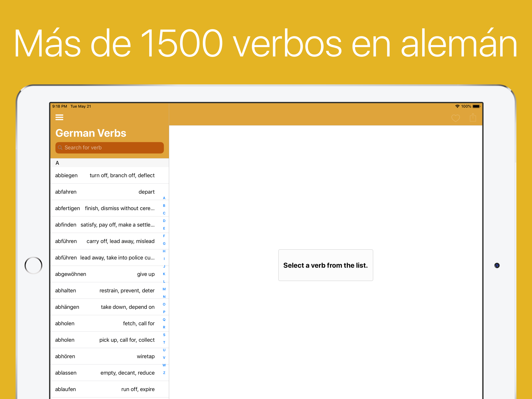Jump to letter L in index
The image size is (532, 399).
[x=164, y=281]
